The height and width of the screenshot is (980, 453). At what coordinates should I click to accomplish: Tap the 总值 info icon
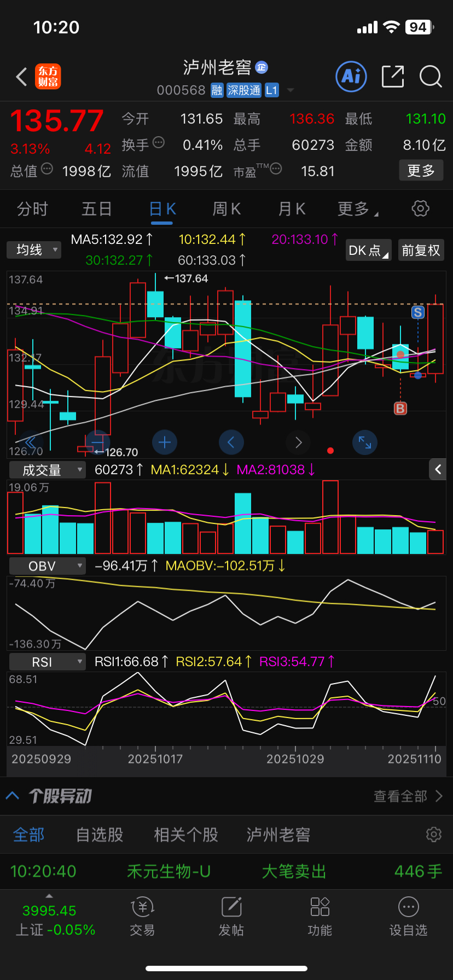click(47, 169)
